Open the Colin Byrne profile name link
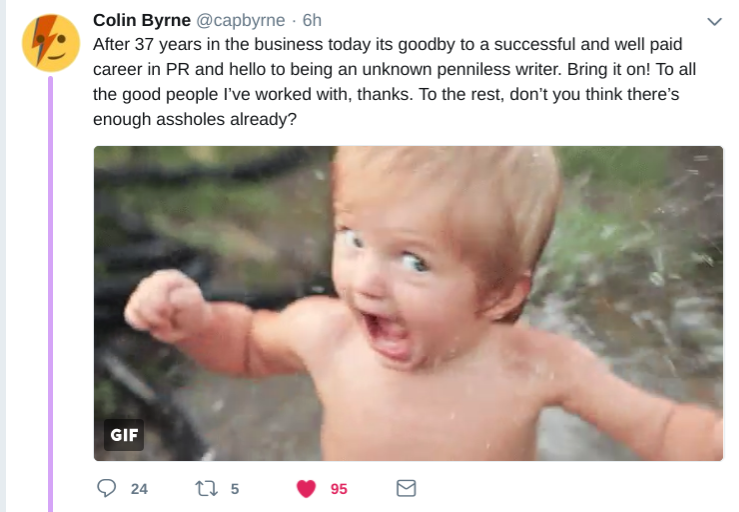Viewport: 739px width, 512px height. [141, 20]
